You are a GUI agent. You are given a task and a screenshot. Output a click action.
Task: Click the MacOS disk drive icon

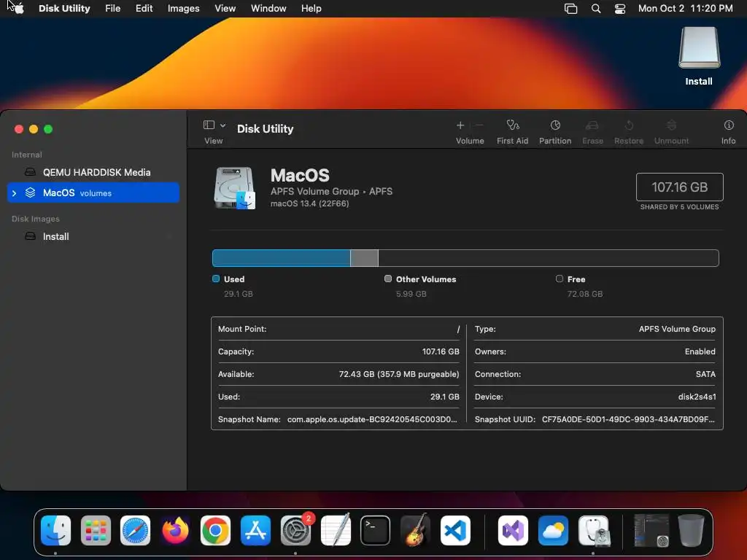[234, 188]
